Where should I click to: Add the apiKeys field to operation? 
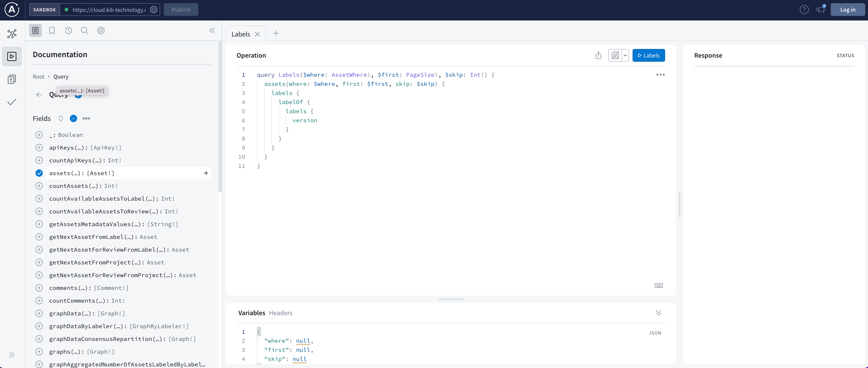click(x=39, y=148)
